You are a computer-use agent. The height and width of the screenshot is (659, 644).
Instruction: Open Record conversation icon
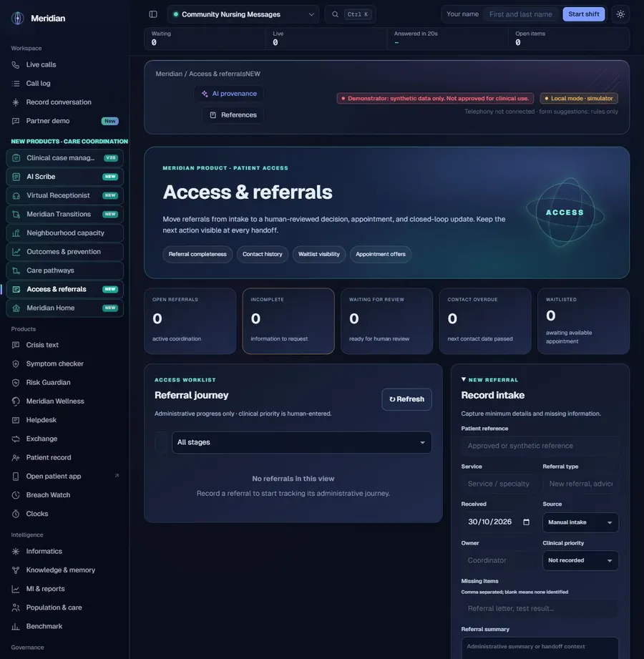point(16,102)
